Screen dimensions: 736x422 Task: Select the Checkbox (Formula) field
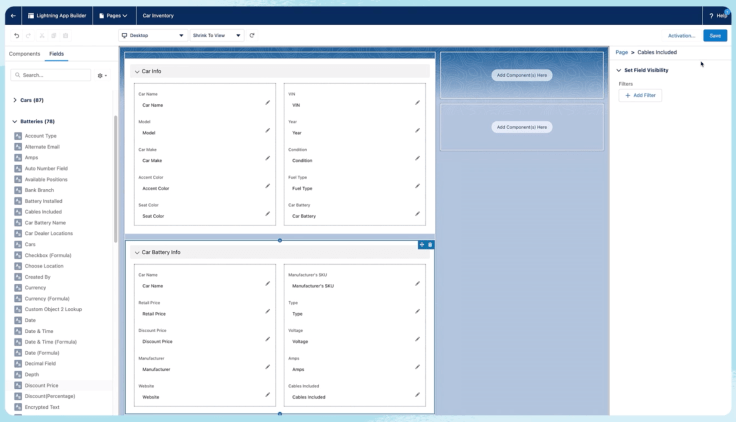point(48,255)
